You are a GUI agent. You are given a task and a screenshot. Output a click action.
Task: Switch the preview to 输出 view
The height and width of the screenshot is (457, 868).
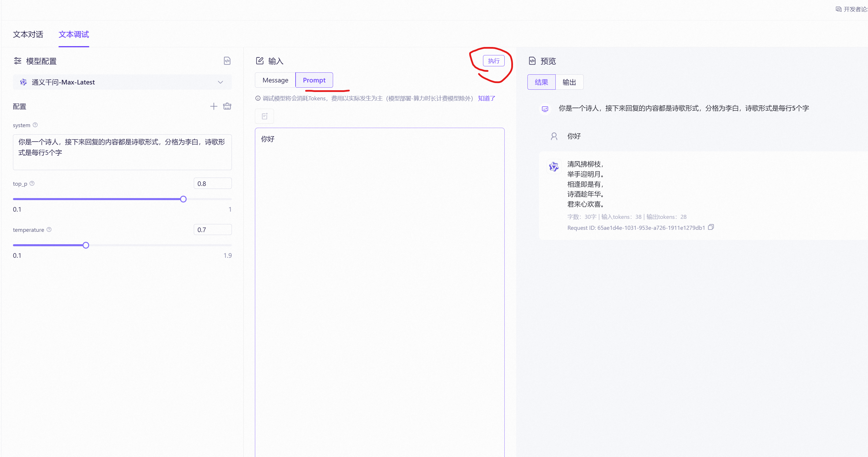pyautogui.click(x=569, y=82)
